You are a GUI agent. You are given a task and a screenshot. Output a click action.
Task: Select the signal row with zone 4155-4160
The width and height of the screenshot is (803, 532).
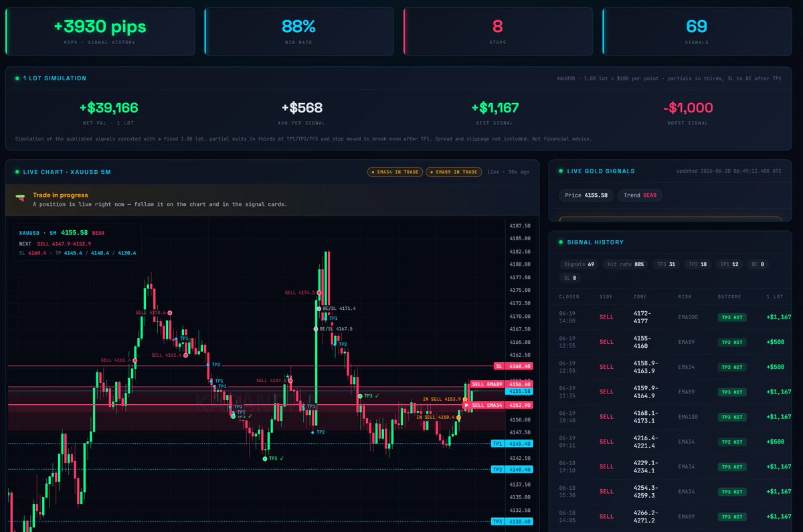click(670, 342)
